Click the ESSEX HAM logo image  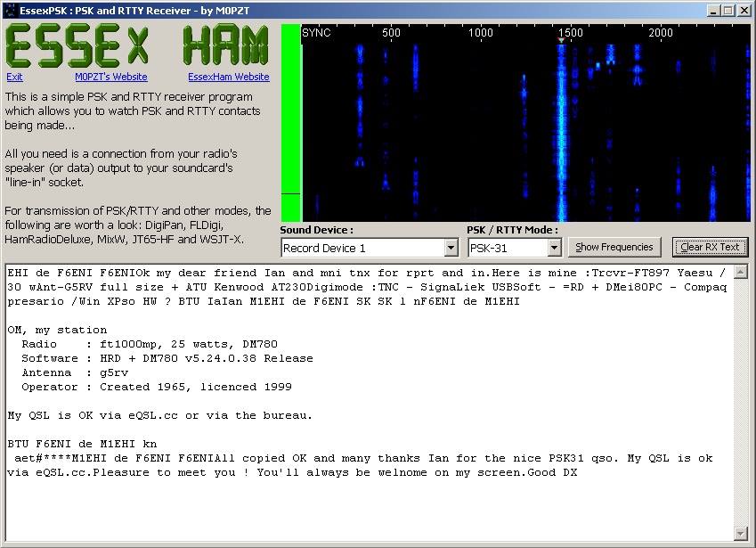tap(137, 45)
